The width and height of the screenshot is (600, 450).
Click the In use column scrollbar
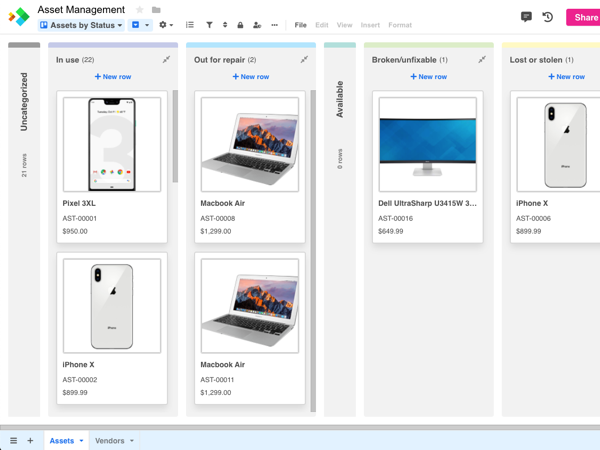pos(175,136)
